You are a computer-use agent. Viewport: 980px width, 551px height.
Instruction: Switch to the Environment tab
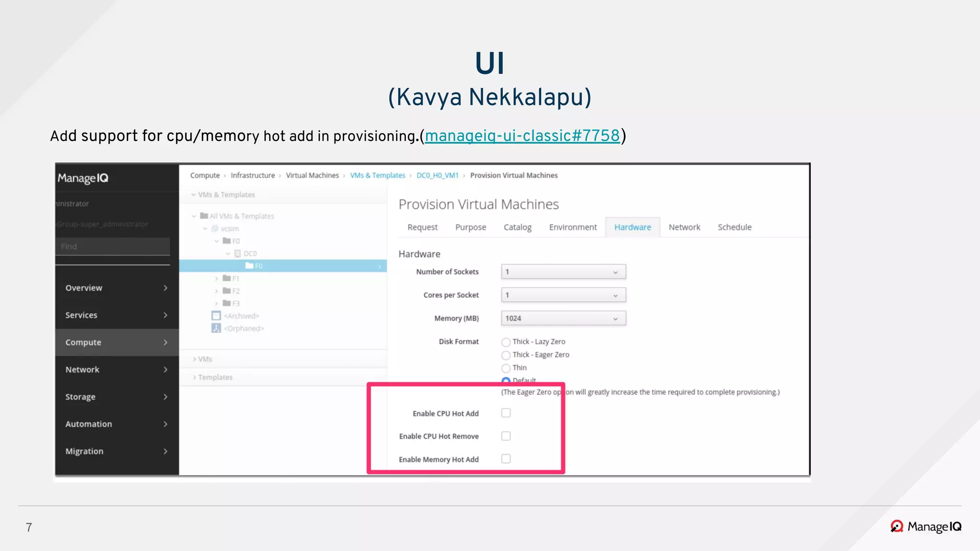coord(573,227)
